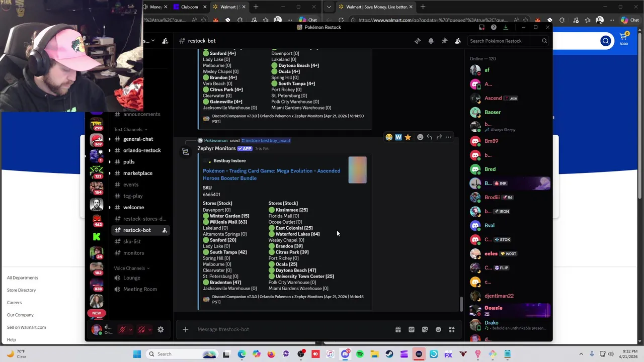Switch to Walmart Save Money tab in right browser
The image size is (644, 362).
pos(375,7)
